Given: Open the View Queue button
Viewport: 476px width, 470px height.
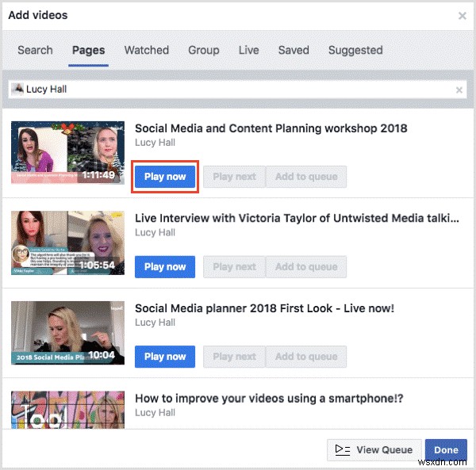Looking at the screenshot, I should [x=374, y=450].
